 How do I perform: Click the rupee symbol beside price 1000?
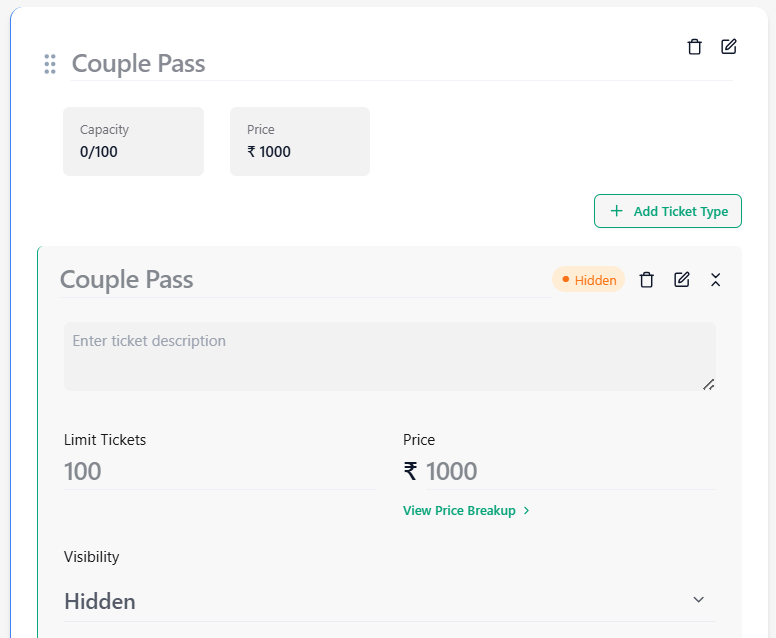410,471
